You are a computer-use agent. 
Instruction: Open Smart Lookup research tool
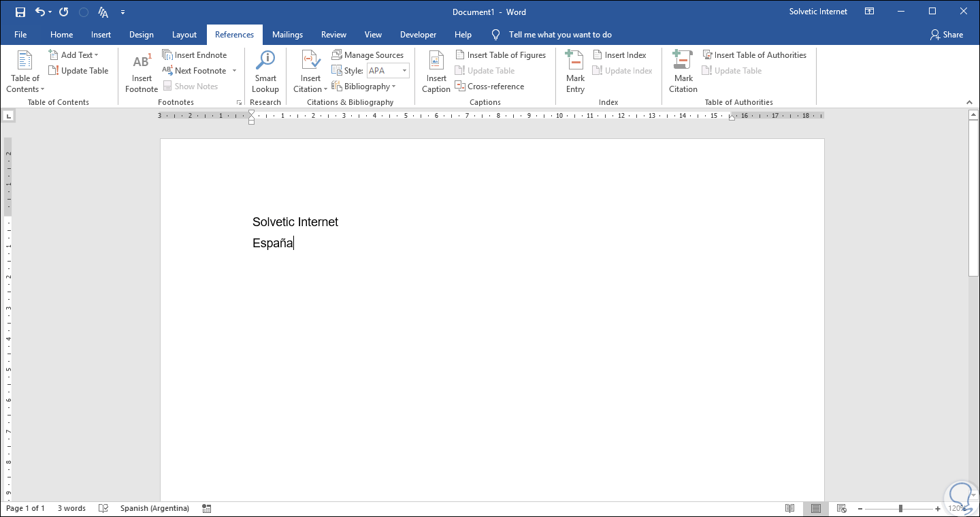coord(265,72)
